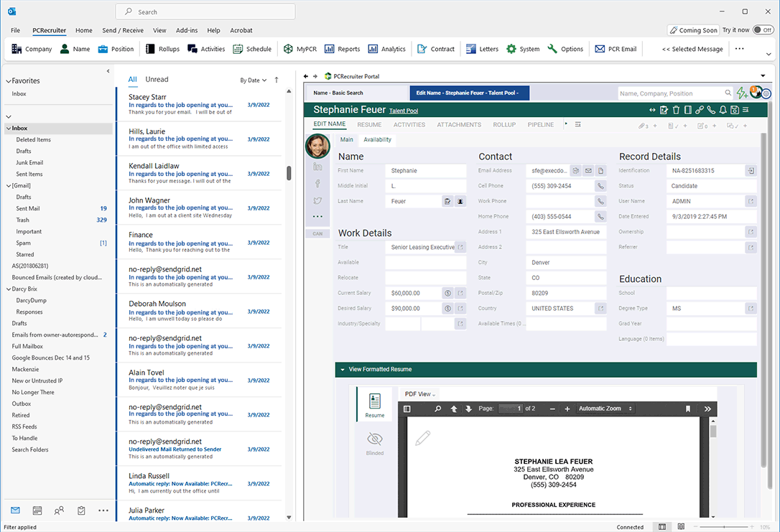Screen dimensions: 780x532
Task: Click the trash icon in record header
Action: coord(676,110)
